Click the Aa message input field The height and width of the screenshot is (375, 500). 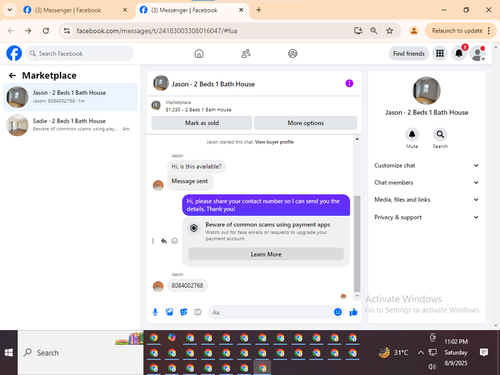point(270,312)
